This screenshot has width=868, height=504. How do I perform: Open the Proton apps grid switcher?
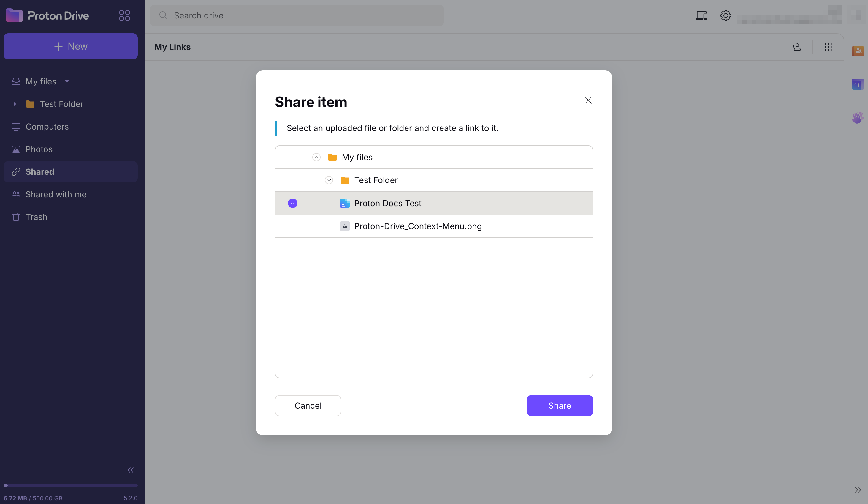point(124,15)
